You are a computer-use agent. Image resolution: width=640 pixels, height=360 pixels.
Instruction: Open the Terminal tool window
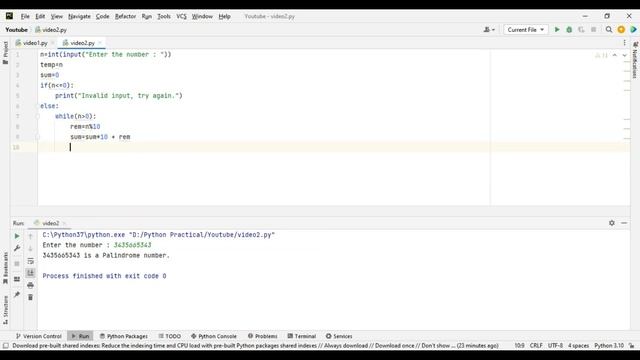click(302, 336)
